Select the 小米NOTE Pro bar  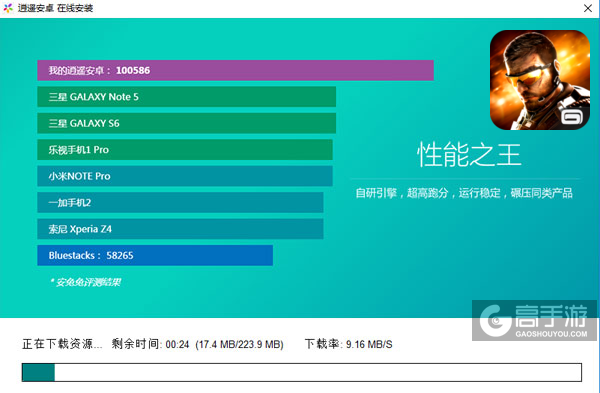[x=185, y=176]
